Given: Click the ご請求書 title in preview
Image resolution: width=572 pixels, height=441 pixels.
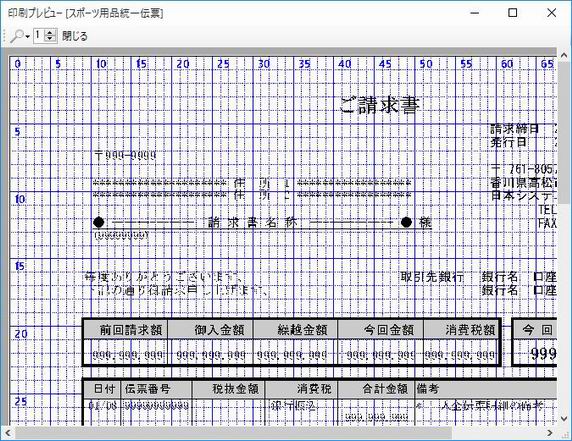Looking at the screenshot, I should click(x=379, y=105).
